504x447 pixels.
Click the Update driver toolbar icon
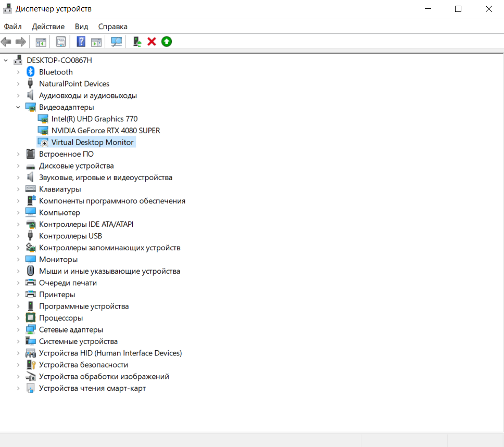[x=137, y=42]
